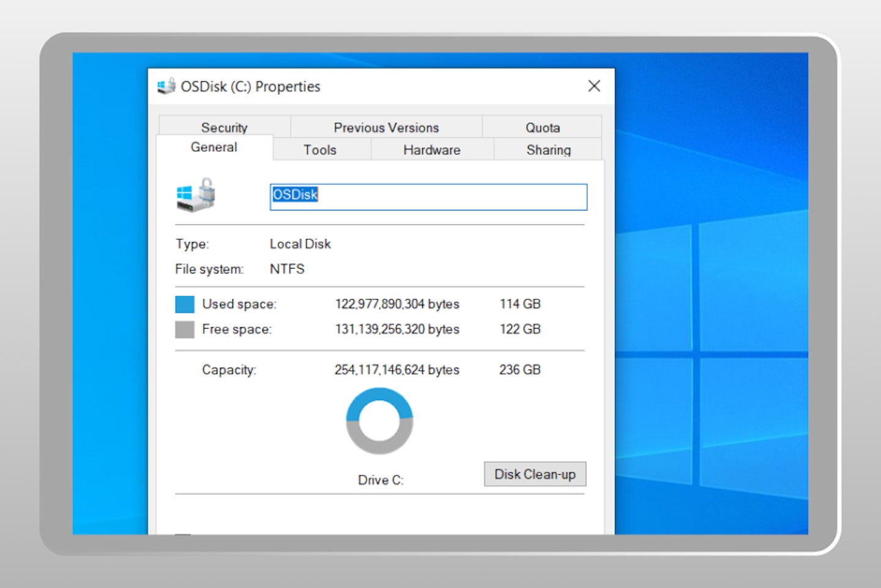This screenshot has height=588, width=881.
Task: Click the gray Free space color swatch
Action: point(185,329)
